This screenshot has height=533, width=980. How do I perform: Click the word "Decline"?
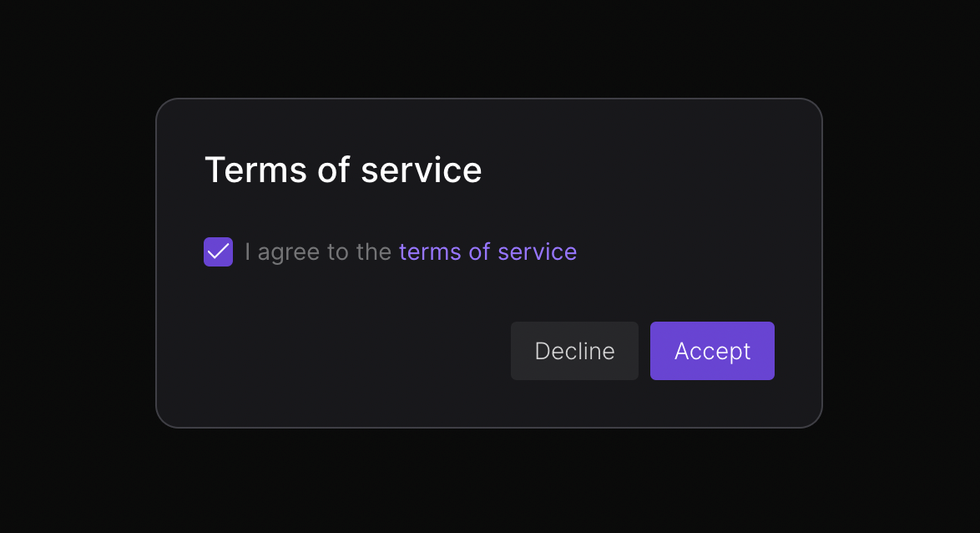pos(574,351)
